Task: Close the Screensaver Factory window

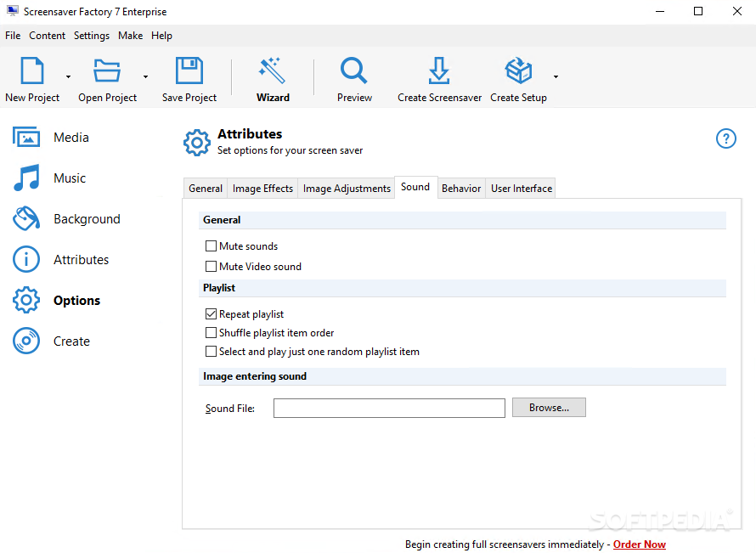Action: click(736, 11)
